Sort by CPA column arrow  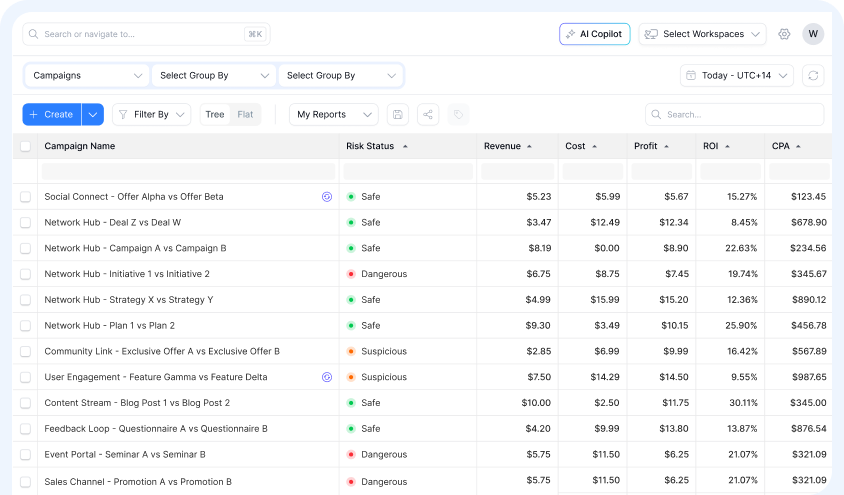798,146
